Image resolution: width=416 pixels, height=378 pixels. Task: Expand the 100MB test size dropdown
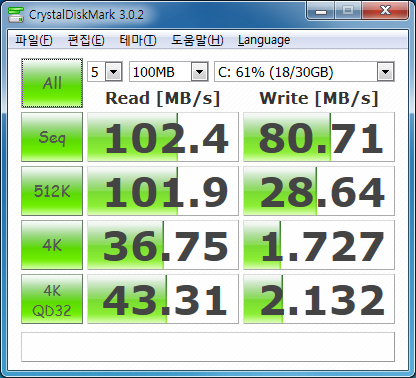169,71
